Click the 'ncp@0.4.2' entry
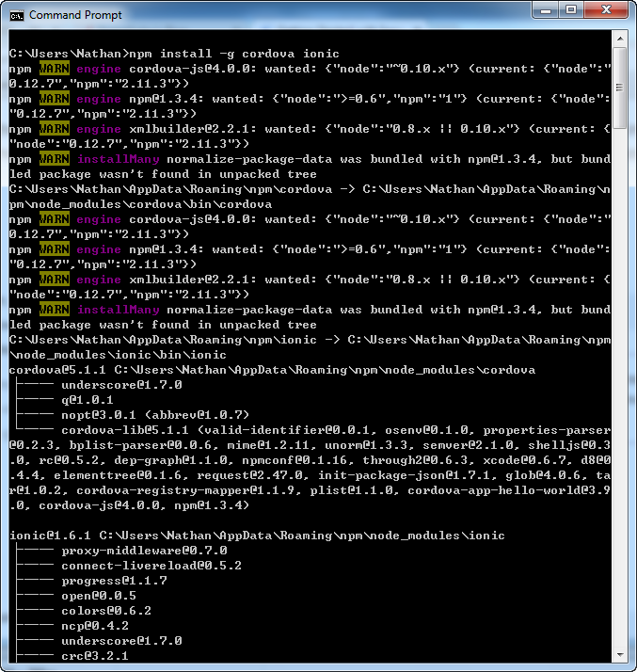This screenshot has height=672, width=637. [x=95, y=626]
